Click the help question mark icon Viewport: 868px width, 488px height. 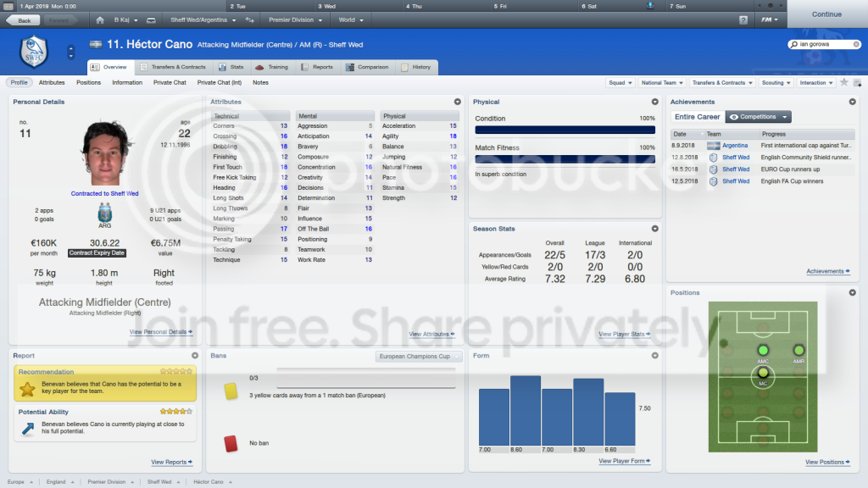click(743, 20)
